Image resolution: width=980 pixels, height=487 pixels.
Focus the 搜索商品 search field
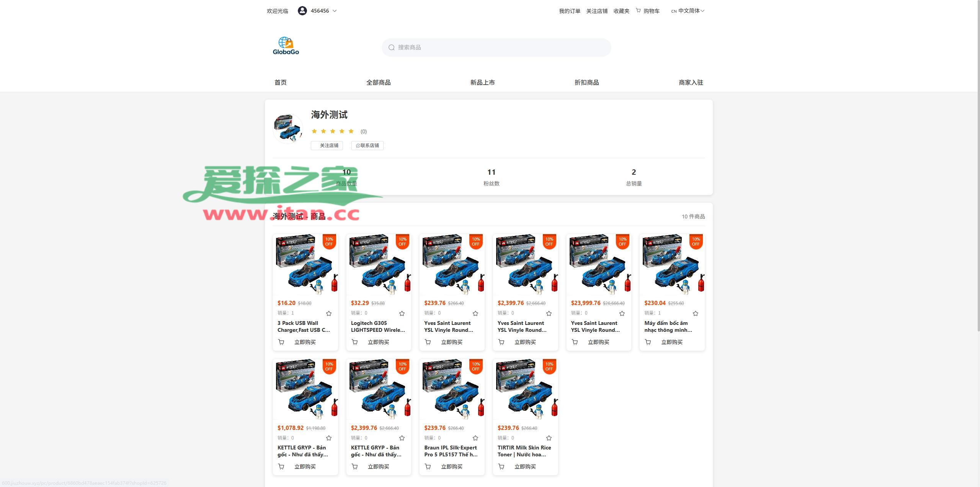point(496,48)
